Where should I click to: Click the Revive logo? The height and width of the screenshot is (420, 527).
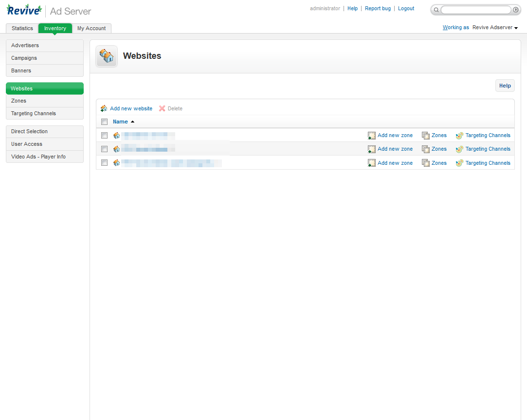coord(24,9)
